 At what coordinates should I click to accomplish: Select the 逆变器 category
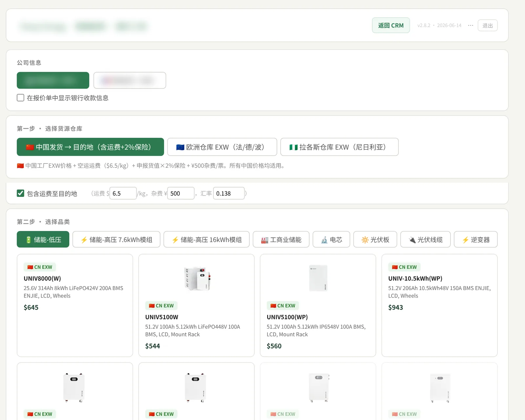tap(476, 240)
